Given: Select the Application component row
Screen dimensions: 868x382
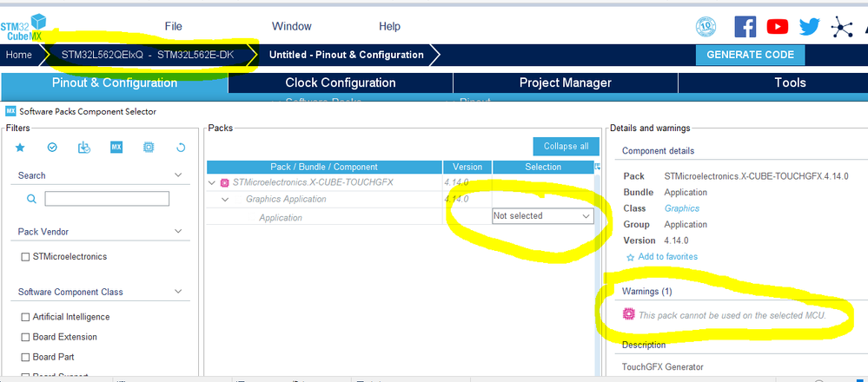Looking at the screenshot, I should 401,217.
